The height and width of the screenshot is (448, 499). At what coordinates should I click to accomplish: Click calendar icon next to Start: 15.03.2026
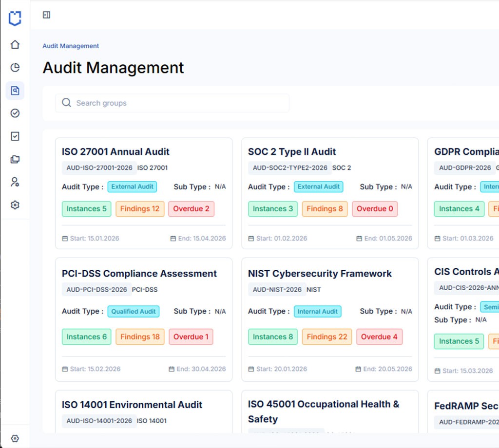coord(438,371)
